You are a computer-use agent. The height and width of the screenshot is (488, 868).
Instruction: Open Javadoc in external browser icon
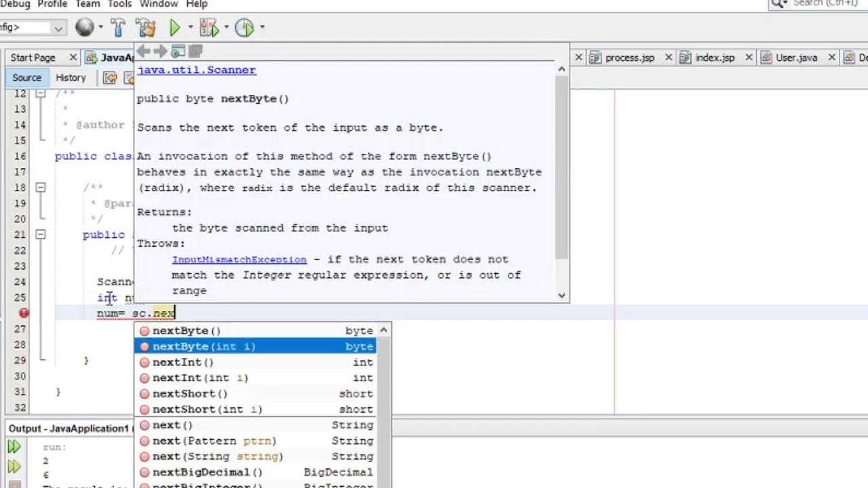point(178,52)
